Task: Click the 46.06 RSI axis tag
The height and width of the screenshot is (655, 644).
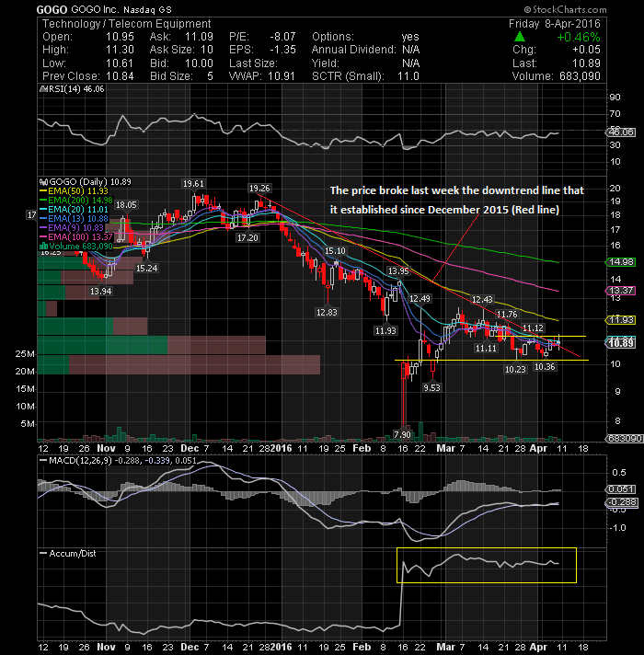Action: click(x=621, y=132)
